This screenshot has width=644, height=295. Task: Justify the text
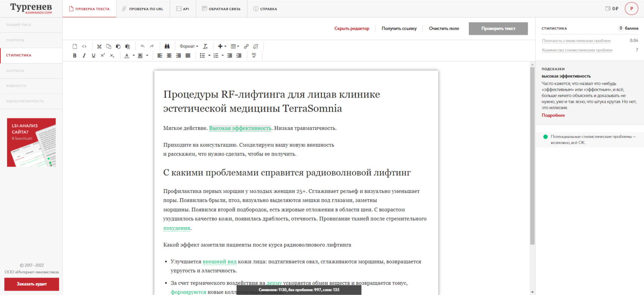[x=188, y=56]
